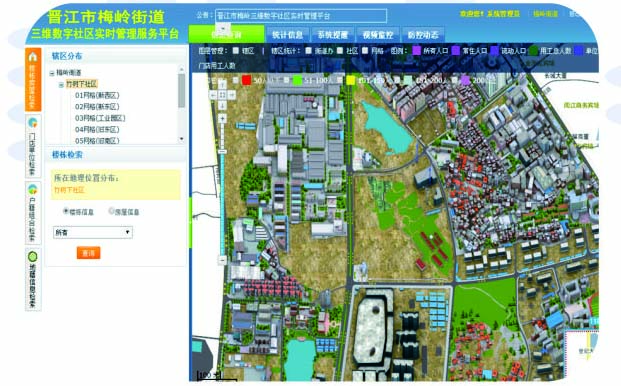Viewport: 621px width, 386px height.
Task: Select 03网格(工业园区) in the tree
Action: (x=100, y=118)
